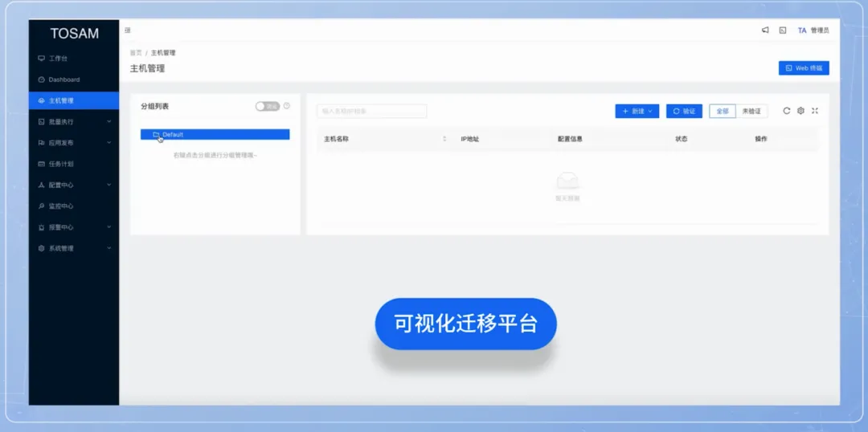Click the fullscreen icon on the table toolbar
The image size is (868, 432).
815,111
